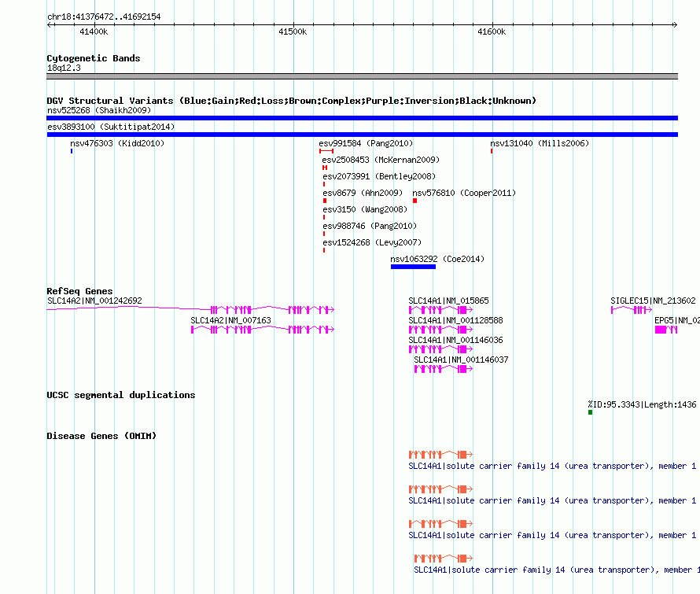Open esv988746 (Pang2010) variant label
Screen dimensions: 700x594
[x=370, y=226]
